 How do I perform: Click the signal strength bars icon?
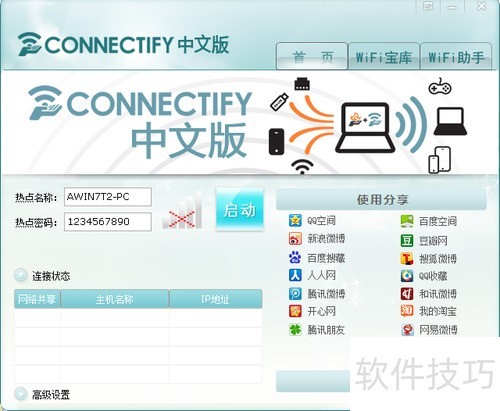183,211
